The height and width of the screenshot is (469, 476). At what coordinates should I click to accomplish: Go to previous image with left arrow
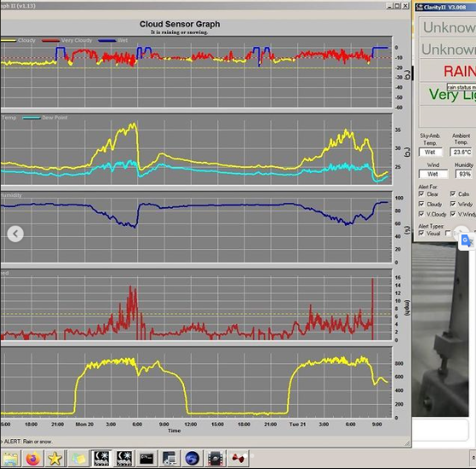(x=15, y=234)
